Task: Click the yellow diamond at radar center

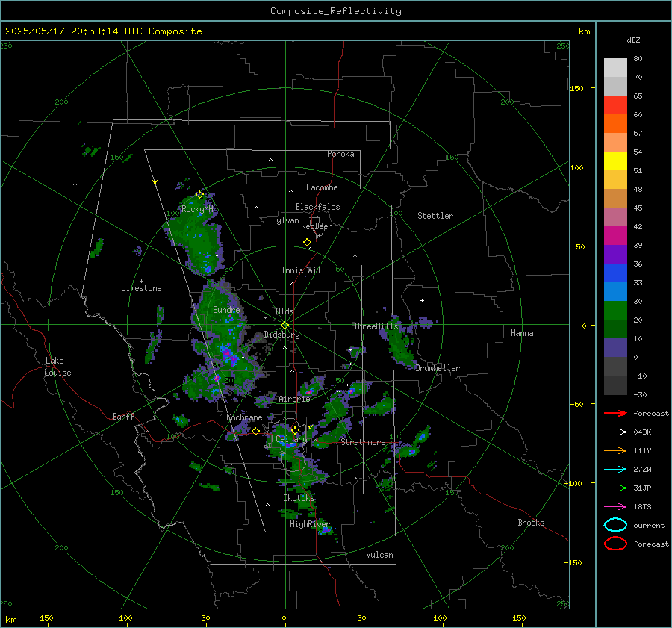Action: (284, 326)
